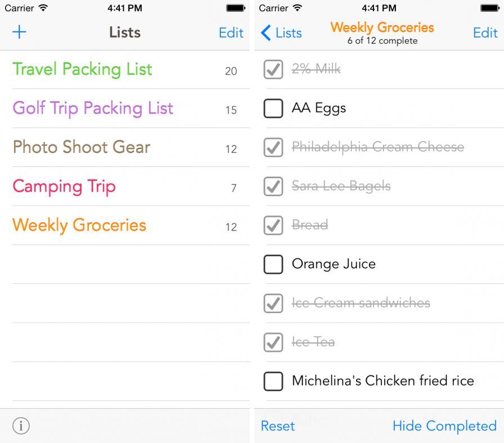Screen dimensions: 504x443
Task: Open the Camping Trip list
Action: pyautogui.click(x=64, y=187)
